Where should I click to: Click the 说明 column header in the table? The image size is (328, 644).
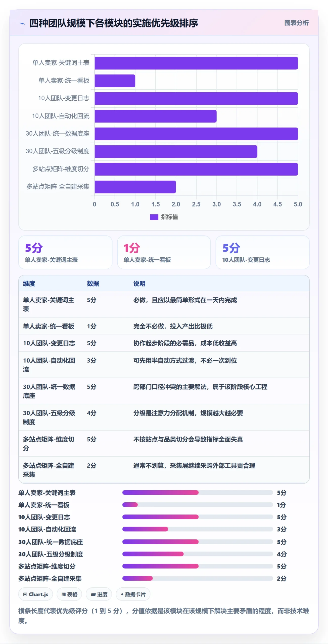pos(139,284)
